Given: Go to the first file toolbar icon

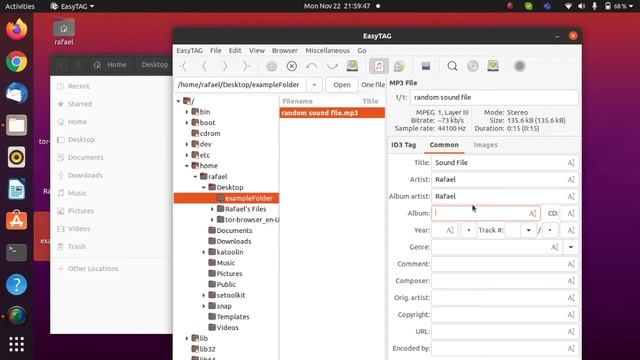Looking at the screenshot, I should (x=184, y=66).
